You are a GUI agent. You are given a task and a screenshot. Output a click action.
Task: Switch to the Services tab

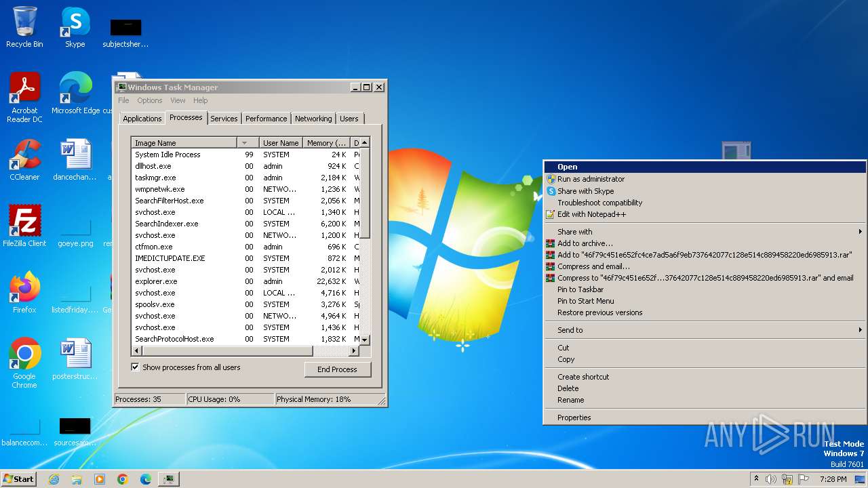[224, 119]
